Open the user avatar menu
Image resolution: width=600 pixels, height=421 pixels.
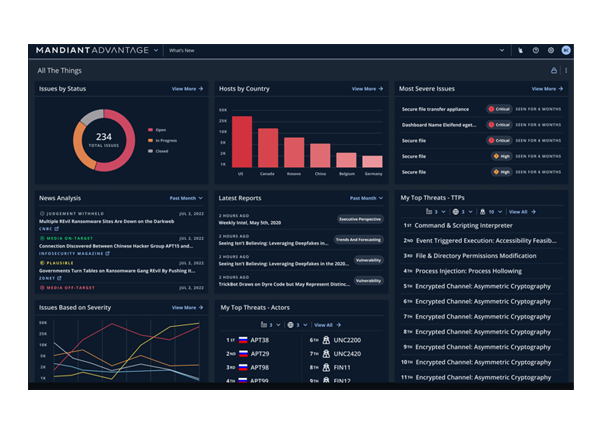point(566,50)
